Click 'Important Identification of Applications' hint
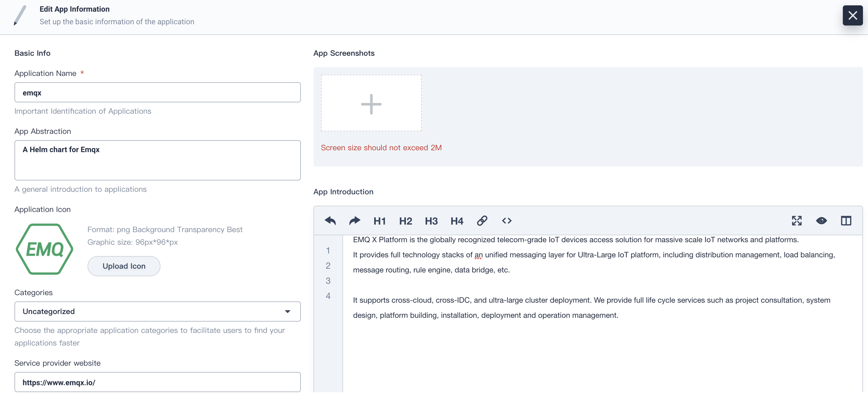The width and height of the screenshot is (868, 400). (x=83, y=111)
